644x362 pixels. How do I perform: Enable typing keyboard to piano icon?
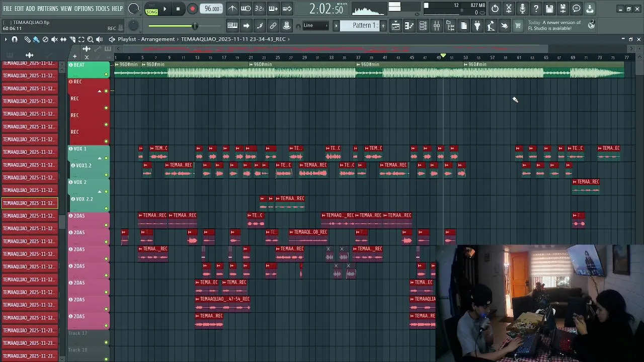pyautogui.click(x=232, y=26)
